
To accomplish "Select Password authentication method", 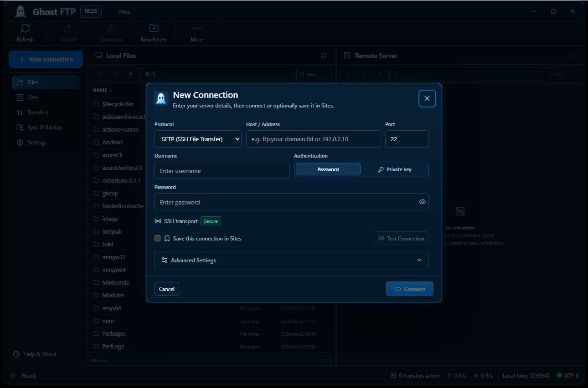I will 328,169.
